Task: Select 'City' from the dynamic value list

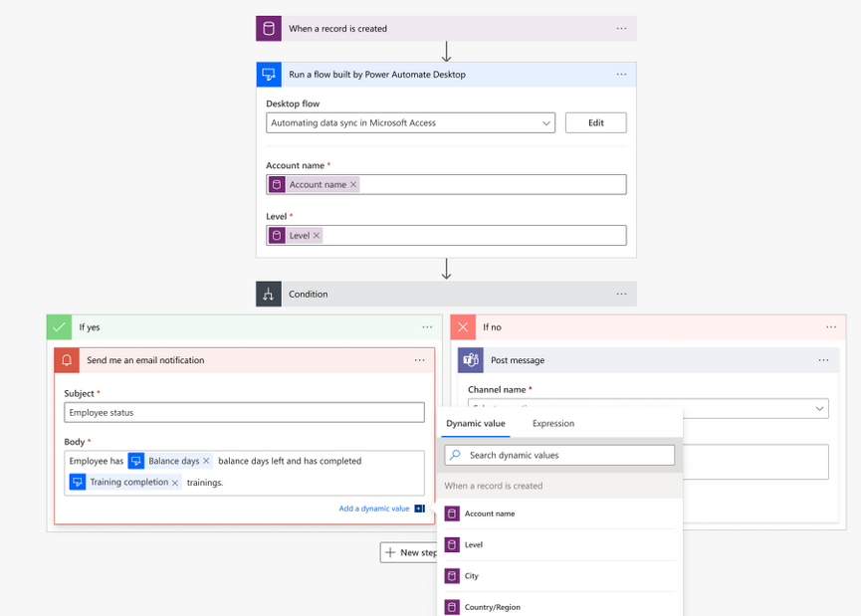Action: pyautogui.click(x=560, y=576)
